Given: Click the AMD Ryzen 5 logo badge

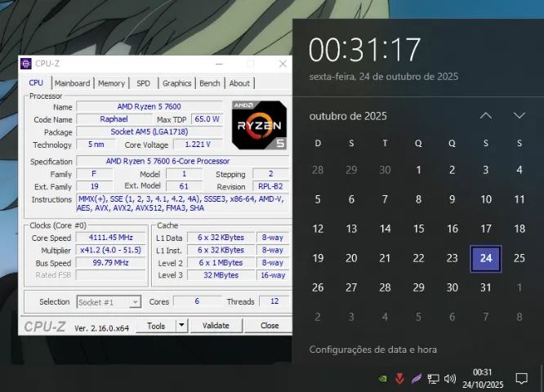Looking at the screenshot, I should coord(258,124).
